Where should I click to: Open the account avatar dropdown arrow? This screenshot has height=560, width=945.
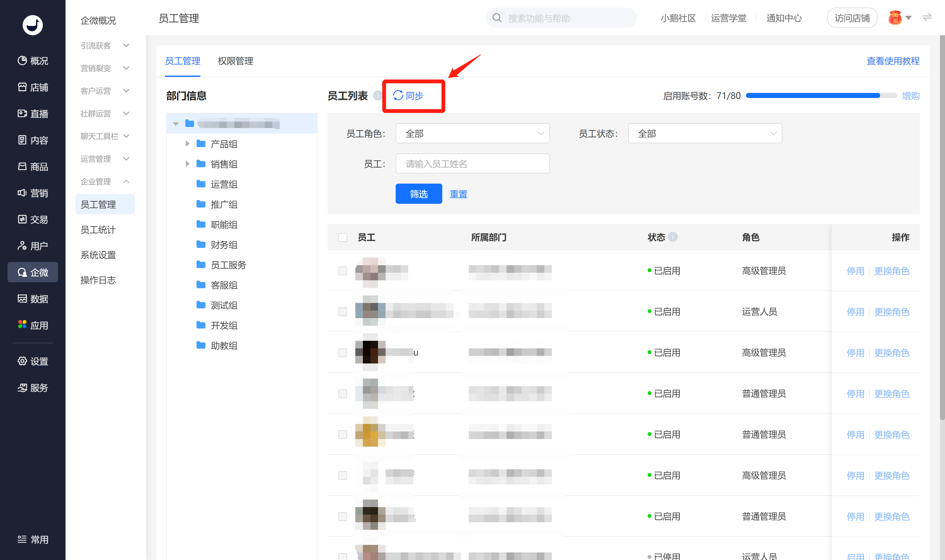point(909,18)
